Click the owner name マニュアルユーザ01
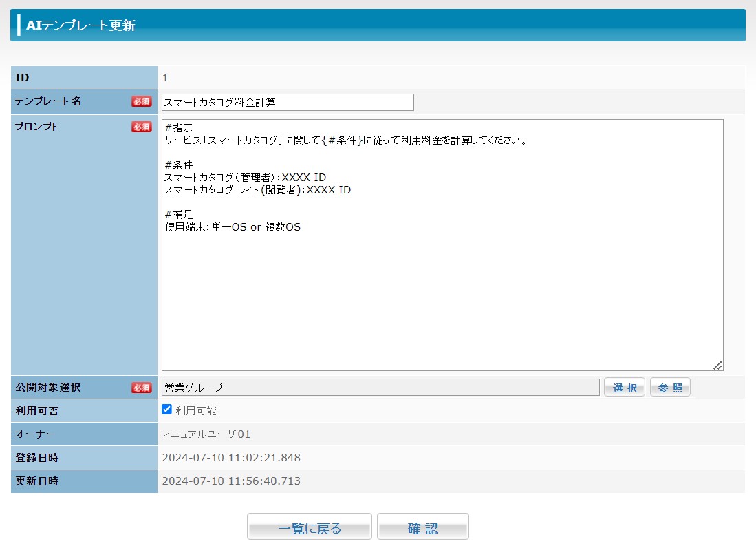756x548 pixels. (206, 434)
